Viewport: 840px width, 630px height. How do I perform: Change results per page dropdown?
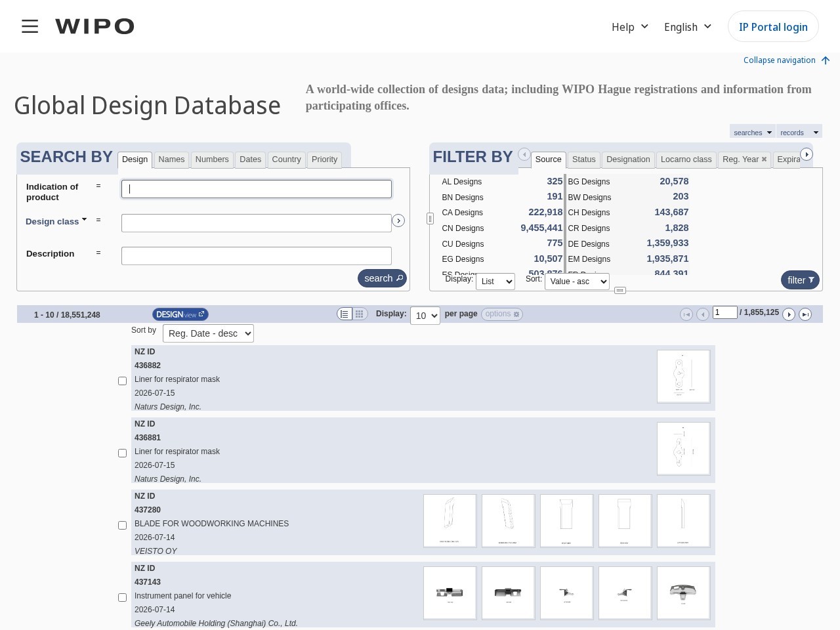pos(425,316)
